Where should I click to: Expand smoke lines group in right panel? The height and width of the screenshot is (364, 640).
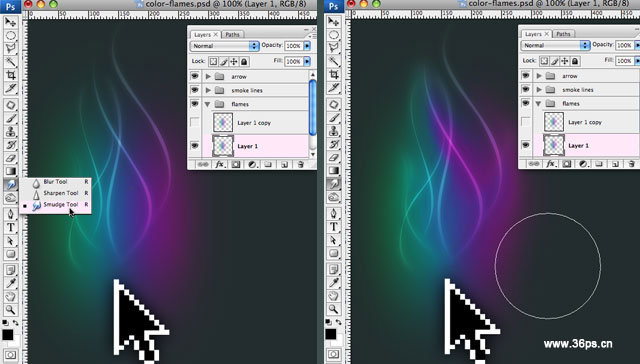click(x=539, y=89)
